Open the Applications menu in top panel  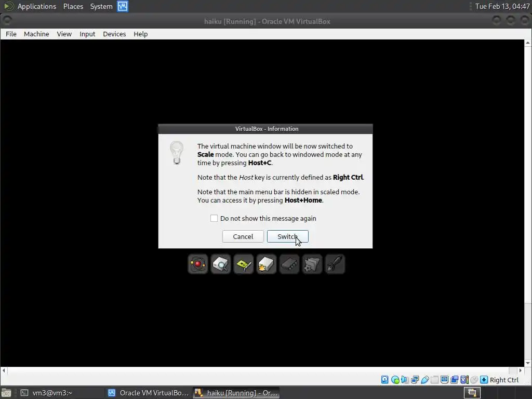pyautogui.click(x=37, y=6)
